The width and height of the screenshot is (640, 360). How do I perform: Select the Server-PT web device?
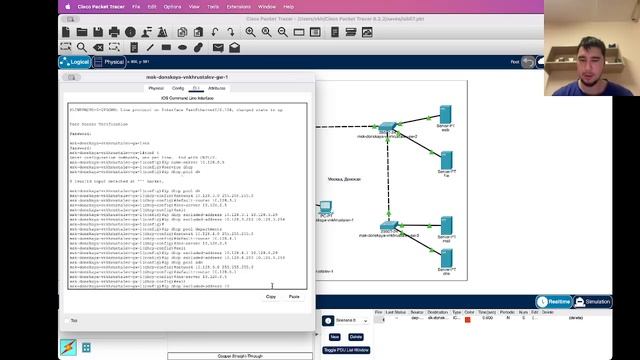pos(445,116)
